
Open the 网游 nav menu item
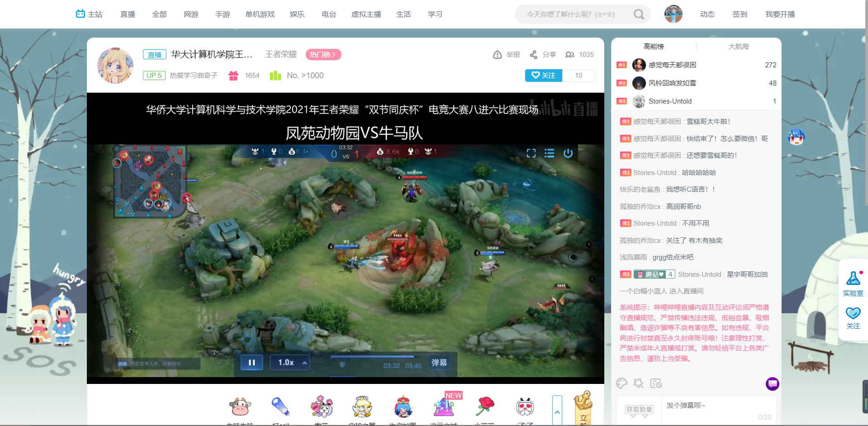click(191, 14)
